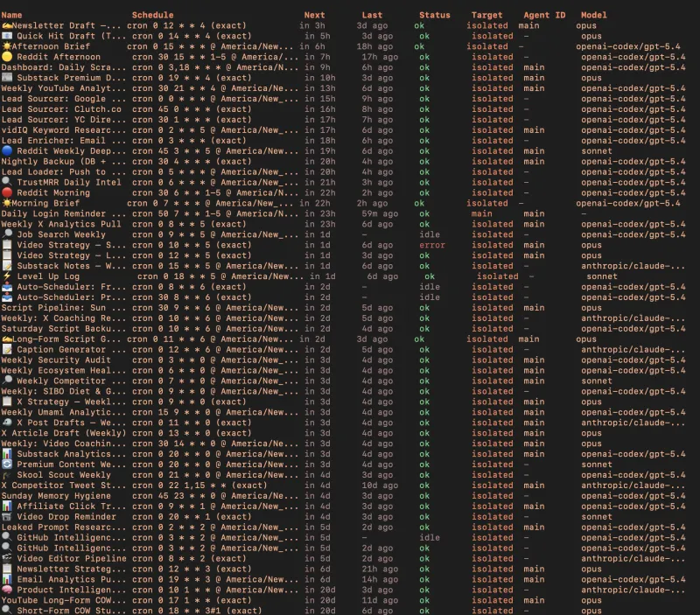Click the Next column header to sort
Screen dimensions: 700x615
tap(314, 15)
